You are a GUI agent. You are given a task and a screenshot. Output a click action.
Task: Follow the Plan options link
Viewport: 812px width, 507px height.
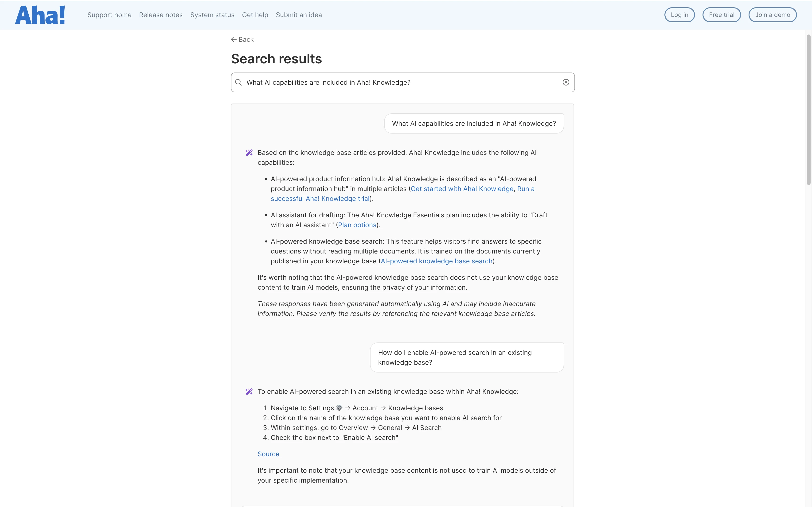pyautogui.click(x=357, y=225)
